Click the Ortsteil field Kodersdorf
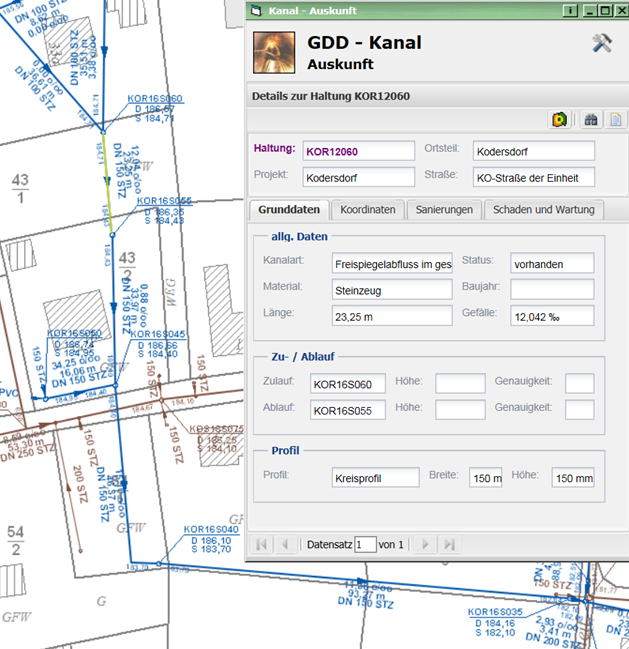629x649 pixels. click(534, 151)
